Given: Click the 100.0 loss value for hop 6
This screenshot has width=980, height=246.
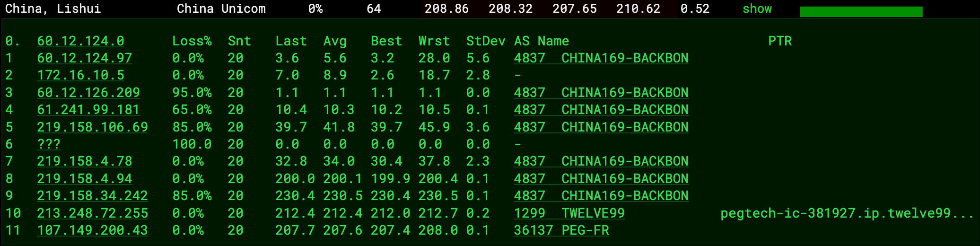Looking at the screenshot, I should click(x=192, y=144).
